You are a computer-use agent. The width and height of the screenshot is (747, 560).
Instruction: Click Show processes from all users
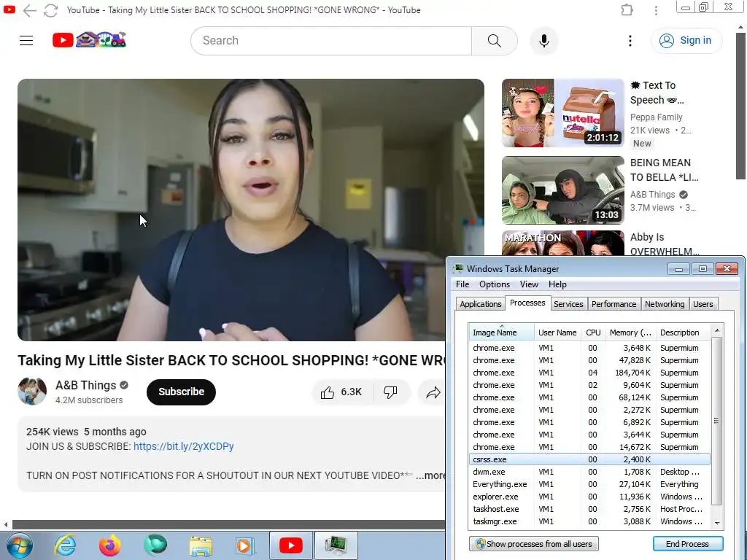click(x=533, y=544)
